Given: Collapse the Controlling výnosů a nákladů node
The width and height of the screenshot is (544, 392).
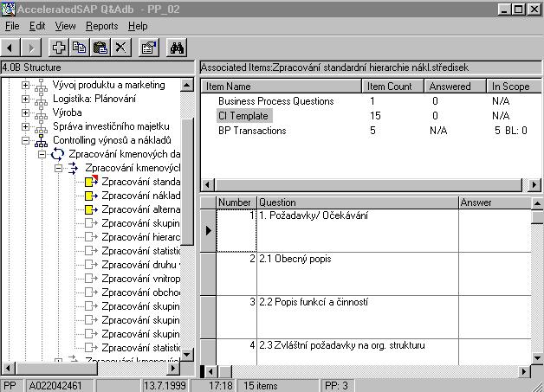Looking at the screenshot, I should coord(25,140).
